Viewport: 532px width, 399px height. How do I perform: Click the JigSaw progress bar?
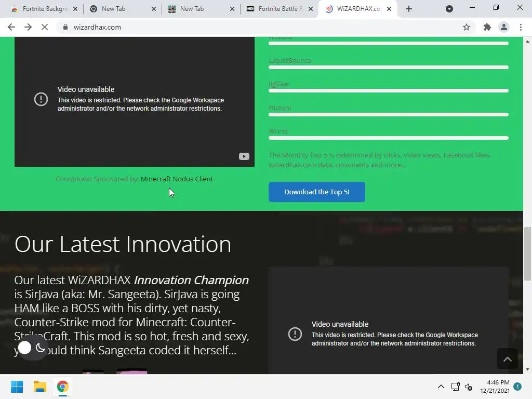pyautogui.click(x=389, y=91)
